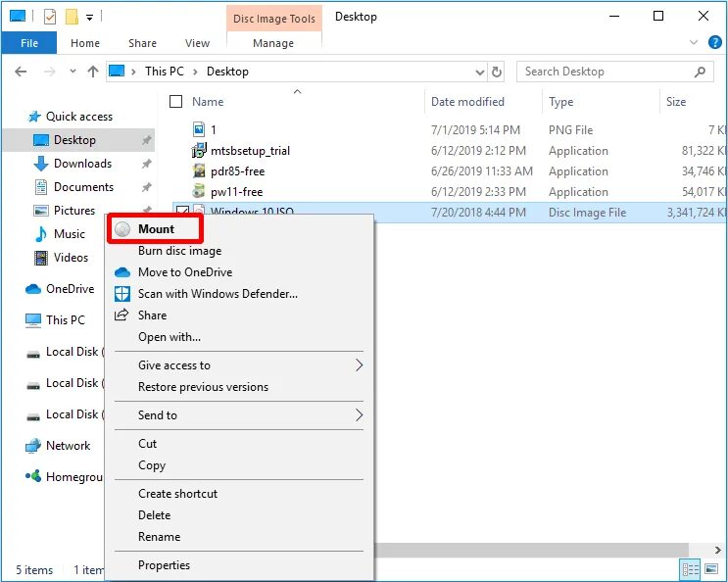This screenshot has height=582, width=728.
Task: Open Music folder in sidebar
Action: click(70, 233)
